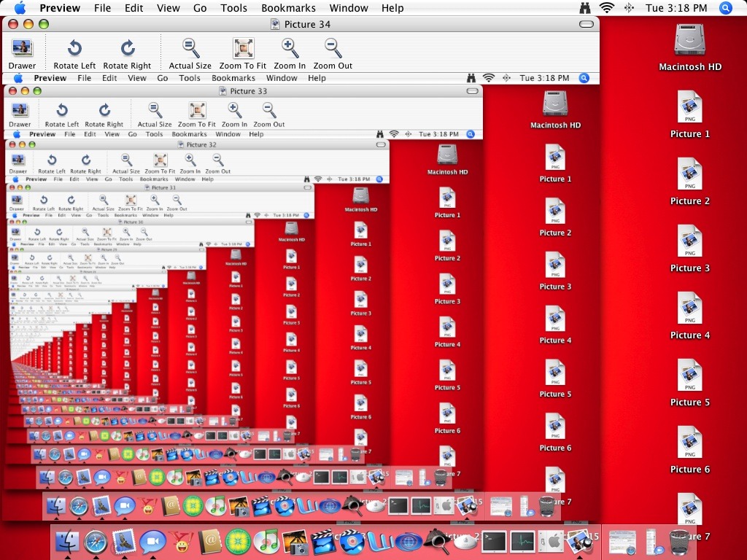Open Spotlight search in top-right corner

pos(725,8)
